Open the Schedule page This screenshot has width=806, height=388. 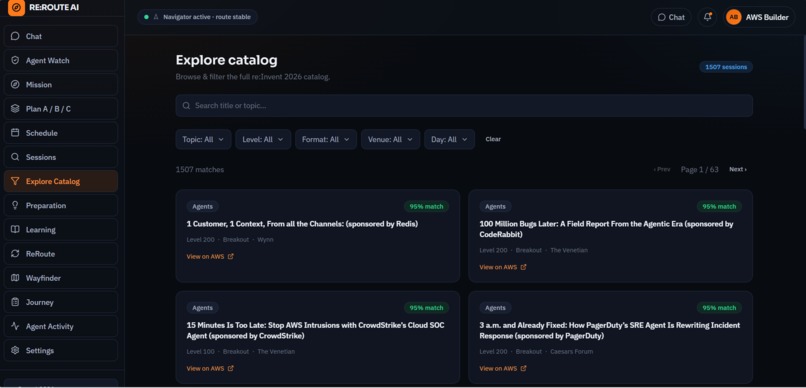(x=61, y=133)
